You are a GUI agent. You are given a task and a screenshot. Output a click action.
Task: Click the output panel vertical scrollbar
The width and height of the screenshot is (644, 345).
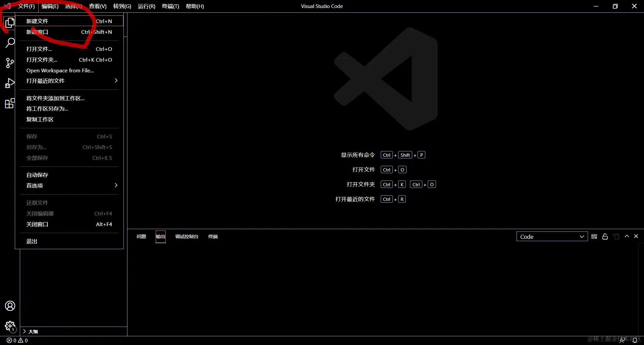click(x=641, y=289)
